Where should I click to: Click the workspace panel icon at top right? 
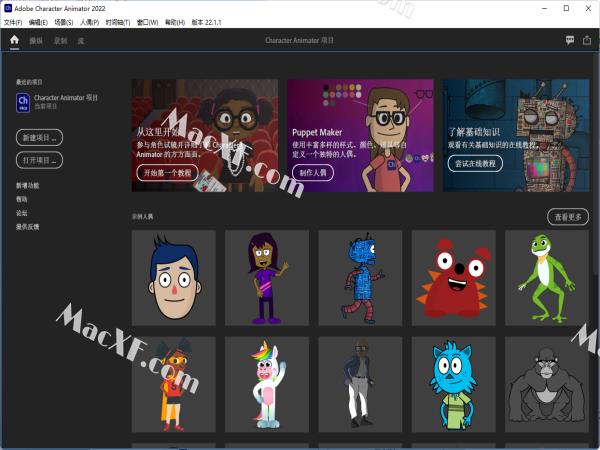[x=588, y=40]
